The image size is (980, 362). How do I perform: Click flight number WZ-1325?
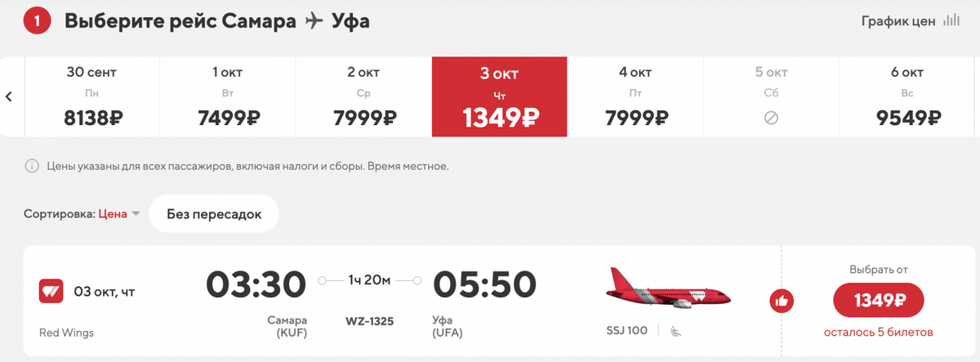370,321
